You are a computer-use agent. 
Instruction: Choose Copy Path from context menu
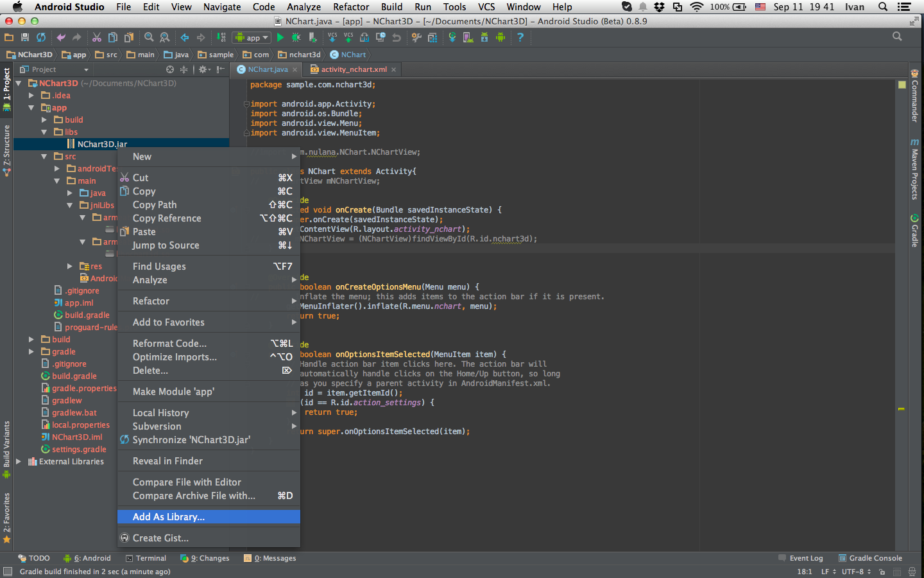point(209,205)
